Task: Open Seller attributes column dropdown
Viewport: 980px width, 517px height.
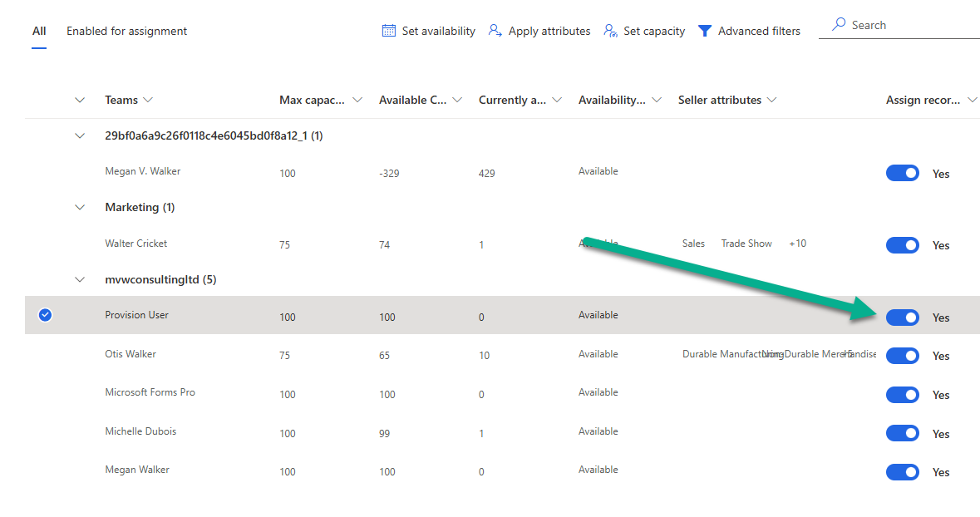Action: pyautogui.click(x=771, y=100)
